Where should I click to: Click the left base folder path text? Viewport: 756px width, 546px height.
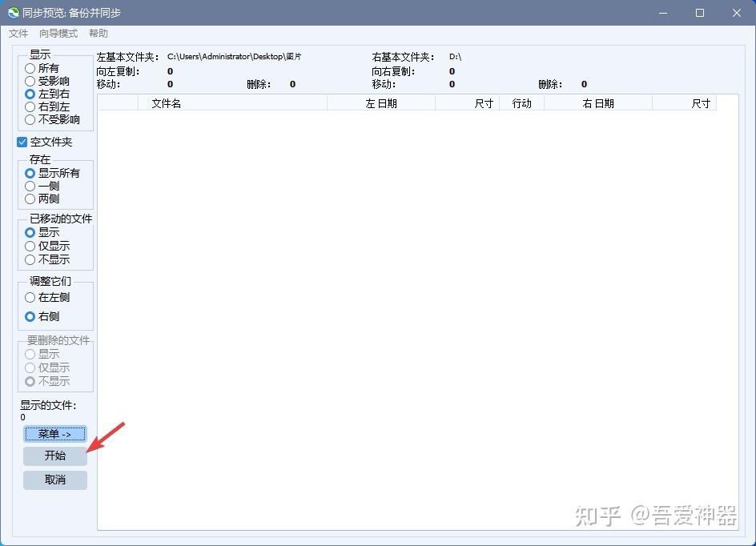[235, 57]
